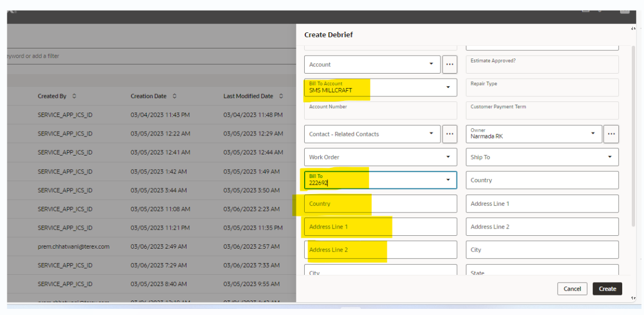Click the Bill To Country field
This screenshot has width=644, height=315.
[x=381, y=203]
